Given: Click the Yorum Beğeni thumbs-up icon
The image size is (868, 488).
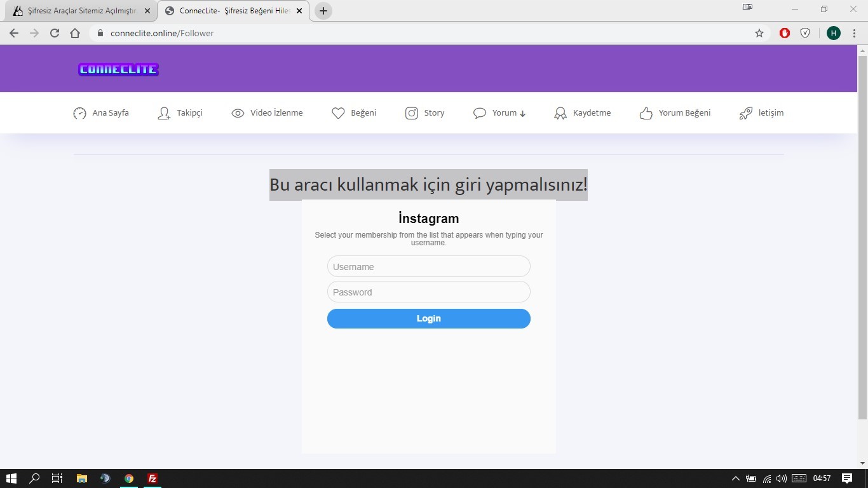Looking at the screenshot, I should (646, 113).
